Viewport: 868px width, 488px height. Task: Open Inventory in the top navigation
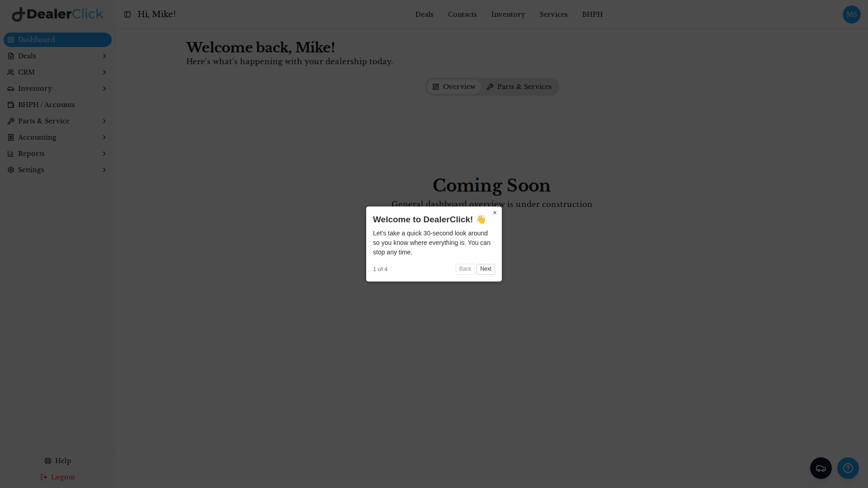[x=508, y=14]
